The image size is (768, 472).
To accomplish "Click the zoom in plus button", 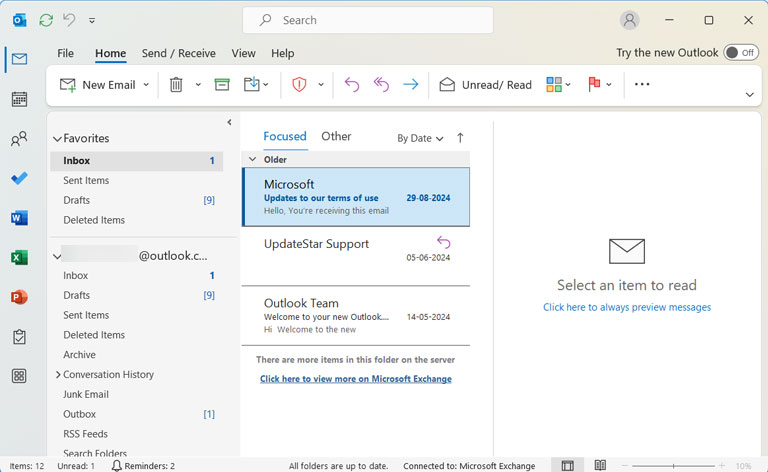I will pyautogui.click(x=721, y=466).
